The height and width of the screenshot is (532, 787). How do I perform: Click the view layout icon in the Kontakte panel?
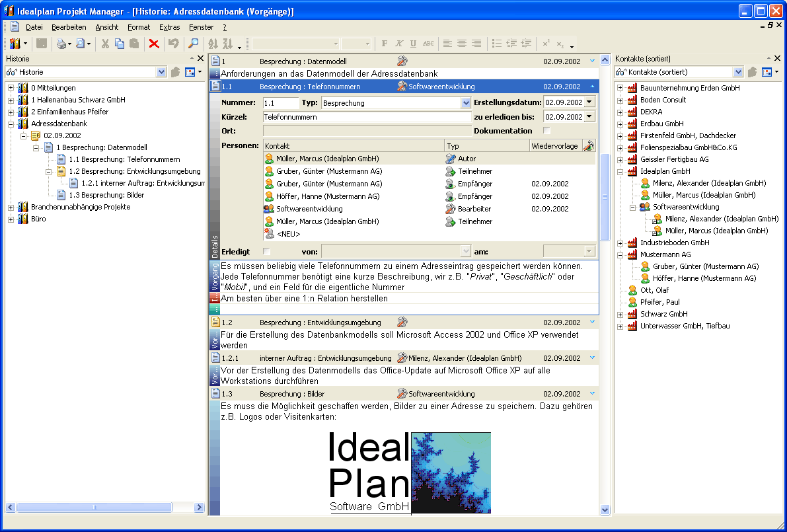point(767,72)
